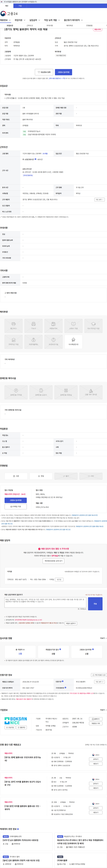Open the 고용24 home logo

pos(9,13)
